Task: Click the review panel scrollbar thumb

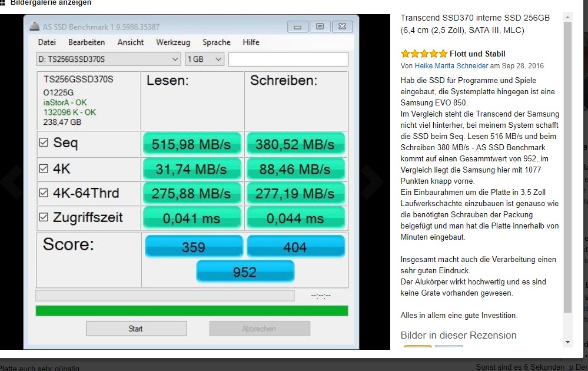Action: click(567, 167)
